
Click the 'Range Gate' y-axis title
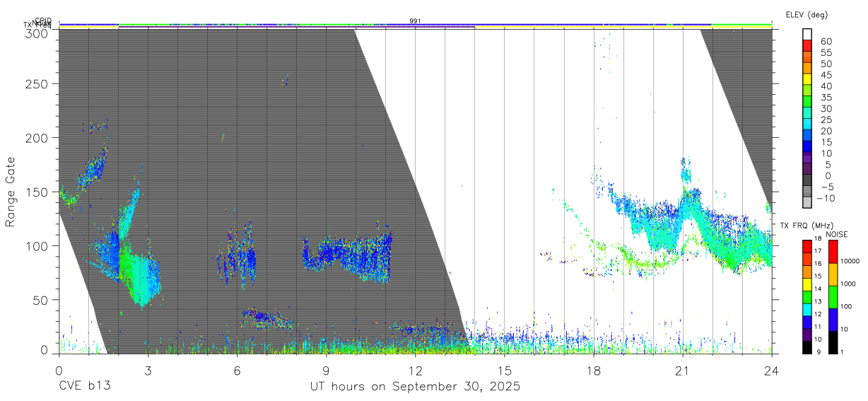coord(11,192)
